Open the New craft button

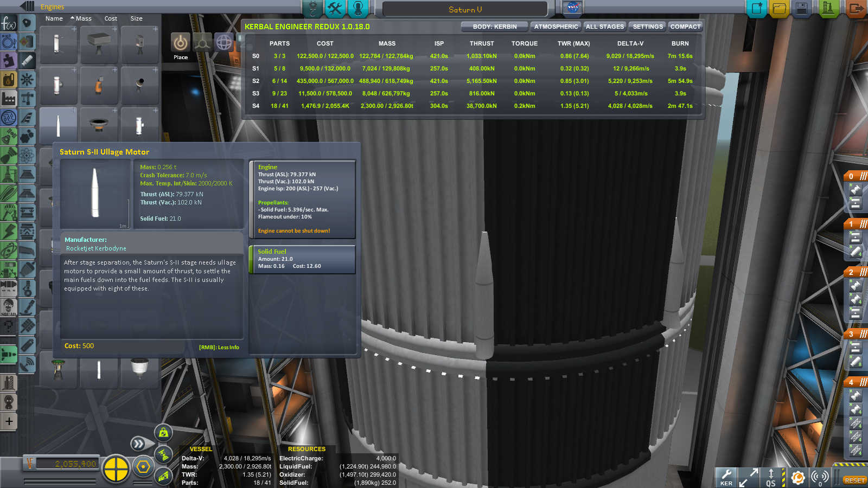(x=756, y=9)
